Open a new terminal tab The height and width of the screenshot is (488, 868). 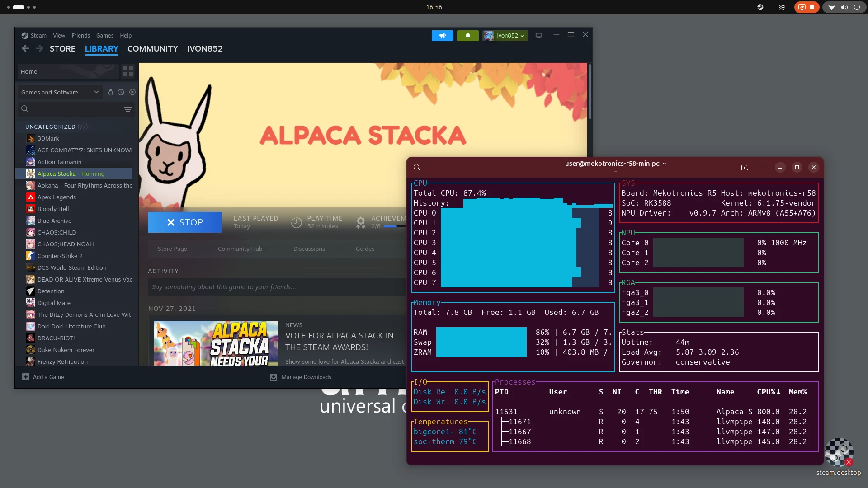[x=744, y=167]
